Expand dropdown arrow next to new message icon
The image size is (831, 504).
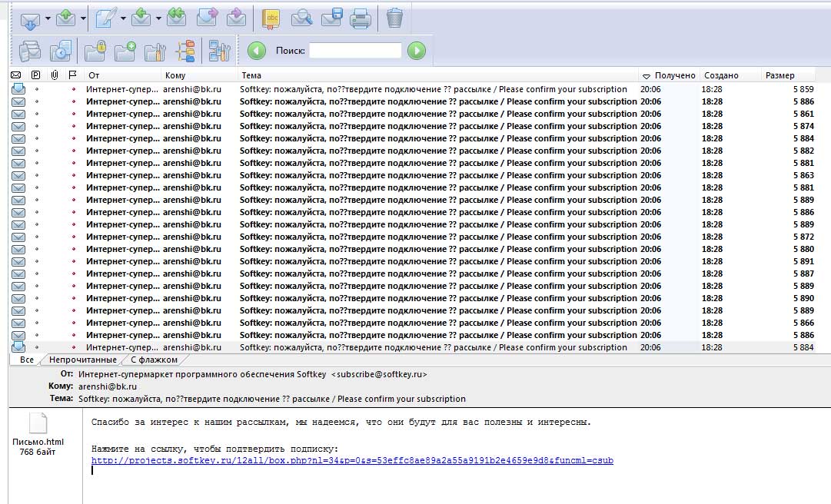click(x=122, y=18)
